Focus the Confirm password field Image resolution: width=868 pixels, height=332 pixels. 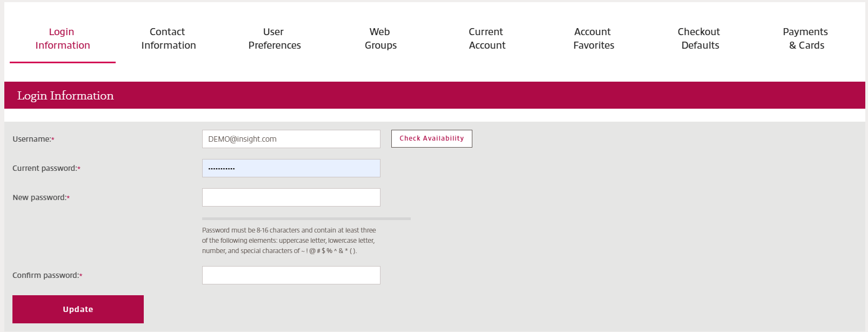pyautogui.click(x=291, y=275)
